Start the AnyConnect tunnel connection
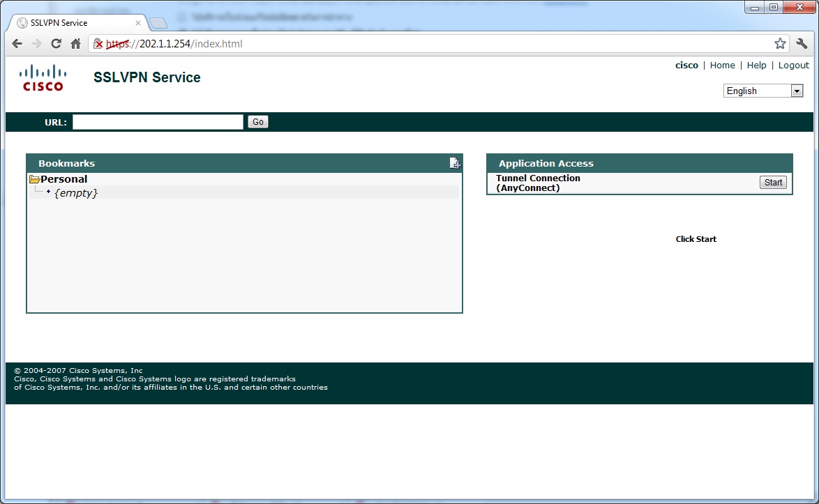This screenshot has width=819, height=504. (773, 182)
